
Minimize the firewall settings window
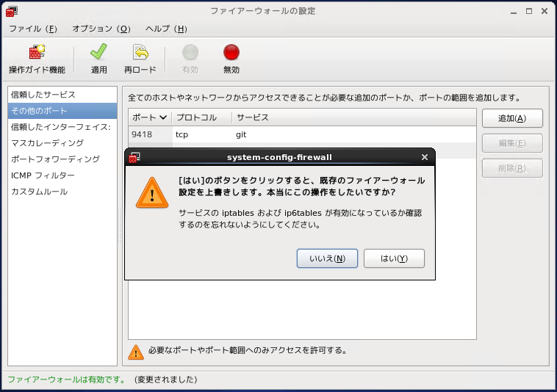514,12
